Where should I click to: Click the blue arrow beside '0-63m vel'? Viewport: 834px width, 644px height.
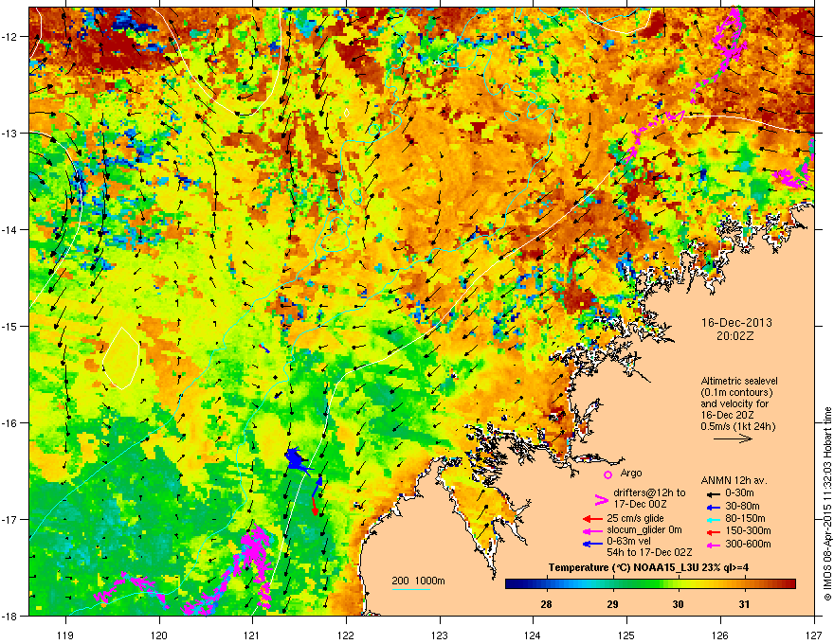pyautogui.click(x=592, y=544)
